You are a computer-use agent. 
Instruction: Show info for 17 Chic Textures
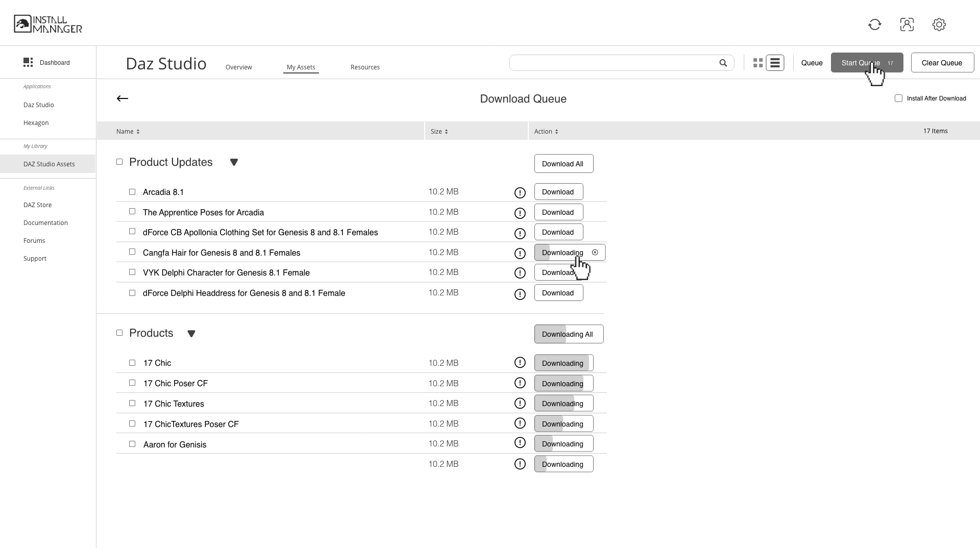click(520, 403)
